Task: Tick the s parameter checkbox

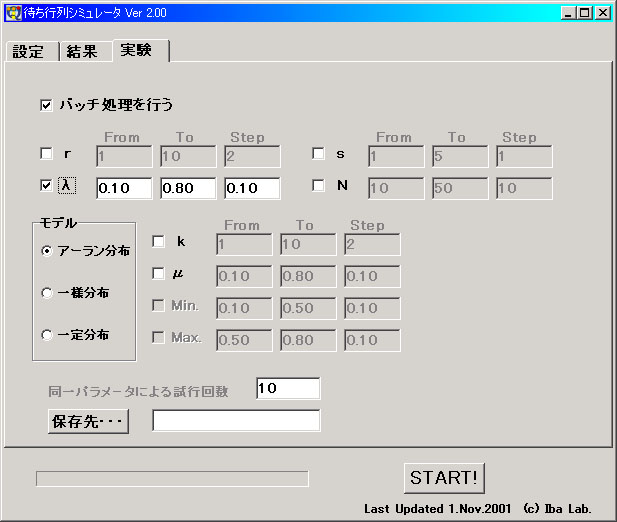Action: pos(319,154)
